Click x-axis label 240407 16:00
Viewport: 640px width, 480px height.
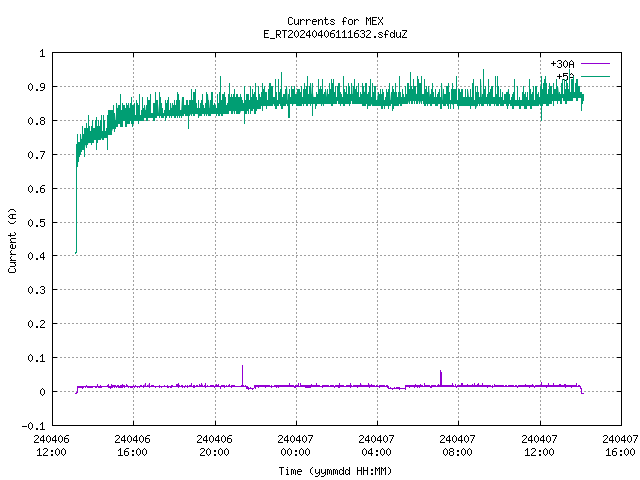[620, 446]
